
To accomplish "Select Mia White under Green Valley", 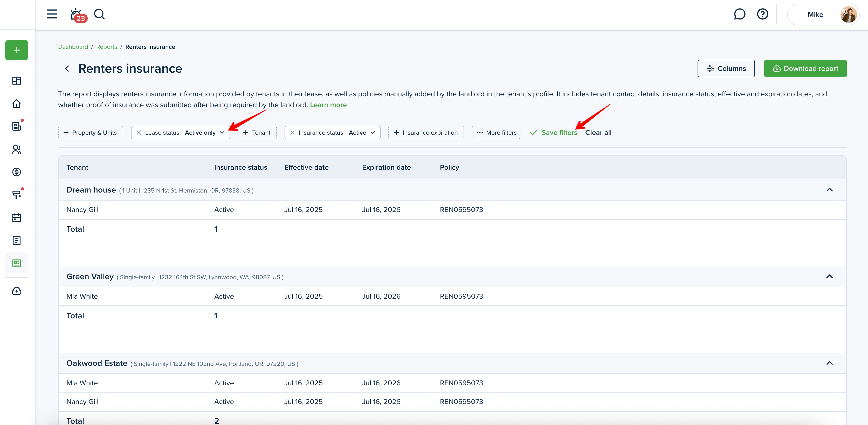I will 82,296.
